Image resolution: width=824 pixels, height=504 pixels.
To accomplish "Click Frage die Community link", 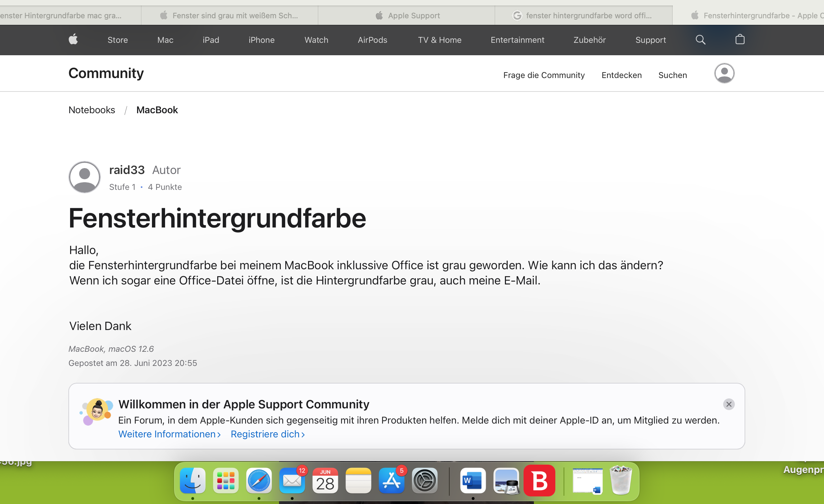I will tap(544, 75).
